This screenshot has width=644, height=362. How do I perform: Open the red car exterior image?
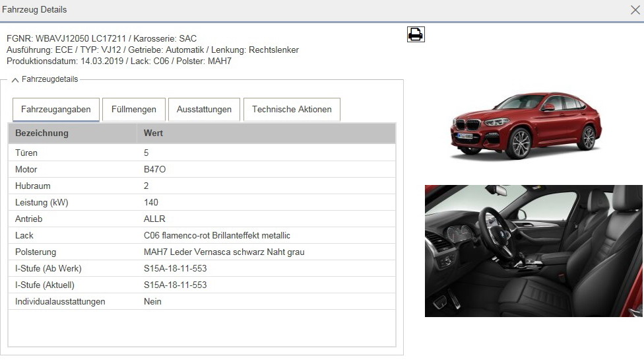coord(526,125)
